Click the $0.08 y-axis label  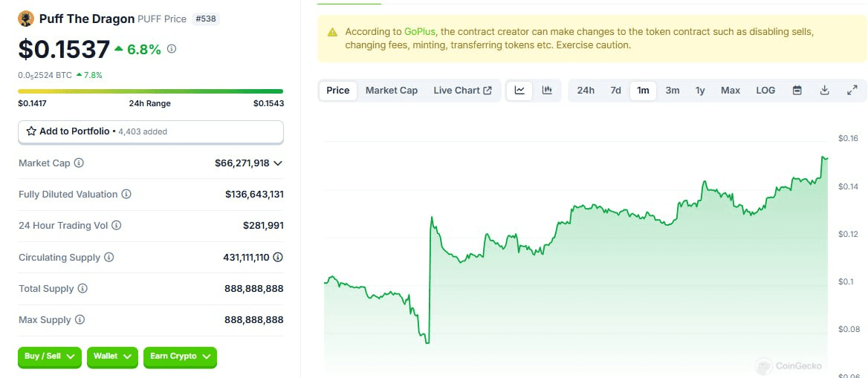(x=847, y=329)
